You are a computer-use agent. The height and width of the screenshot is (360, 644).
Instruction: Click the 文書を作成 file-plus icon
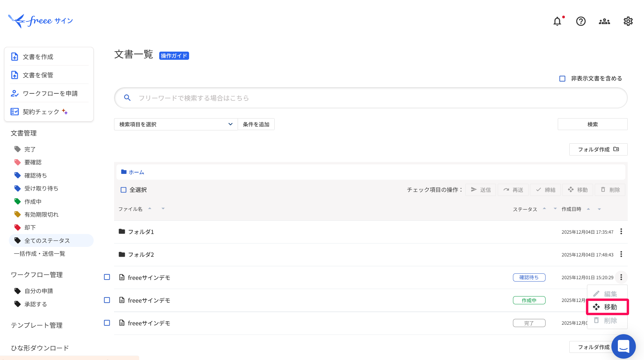click(15, 57)
